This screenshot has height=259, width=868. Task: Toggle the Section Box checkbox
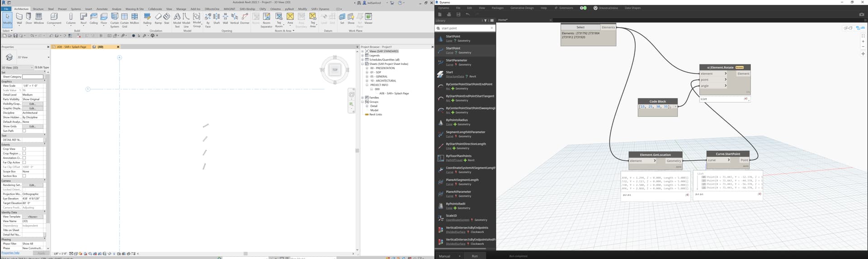click(24, 176)
